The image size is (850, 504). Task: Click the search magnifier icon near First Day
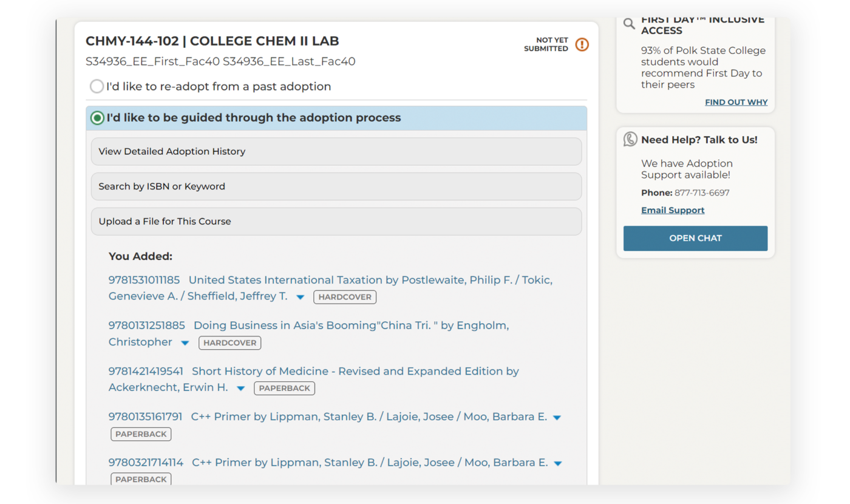click(630, 24)
